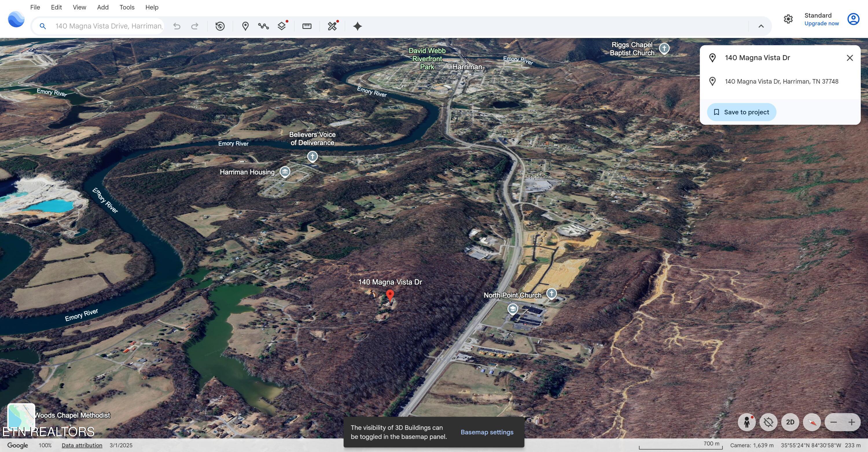Open the design tools icon
This screenshot has height=452, width=868.
tap(332, 26)
